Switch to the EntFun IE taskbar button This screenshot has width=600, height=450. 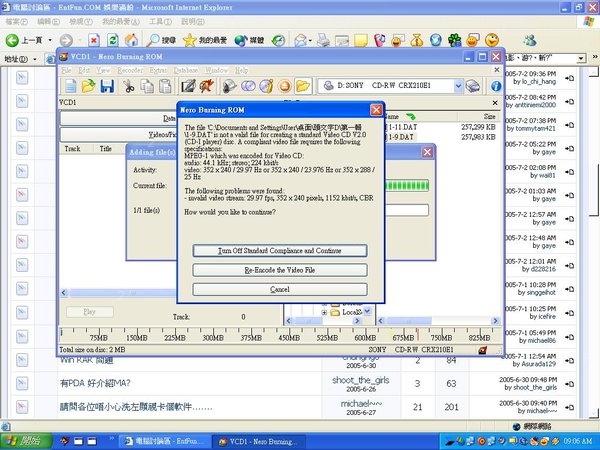click(165, 441)
